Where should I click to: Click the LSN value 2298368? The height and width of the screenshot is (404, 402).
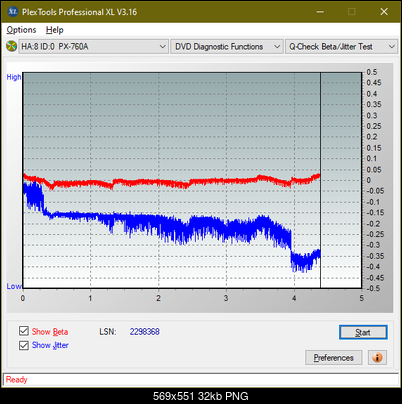145,332
